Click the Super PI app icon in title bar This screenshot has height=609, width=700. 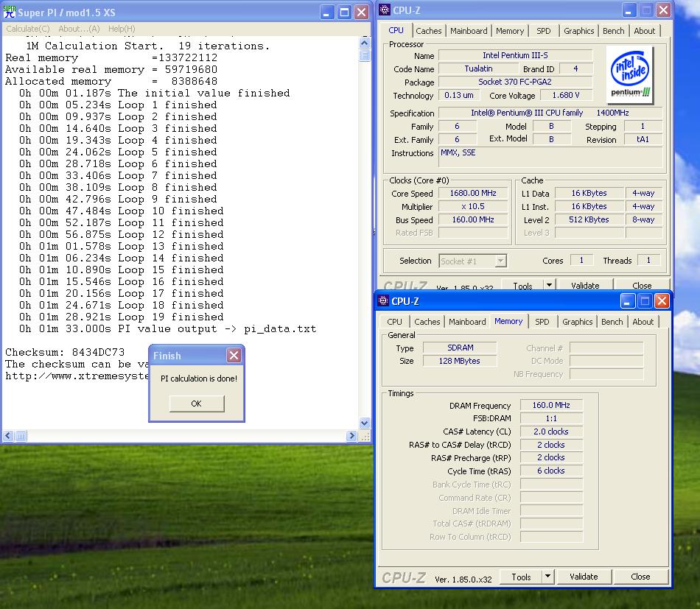tap(9, 12)
